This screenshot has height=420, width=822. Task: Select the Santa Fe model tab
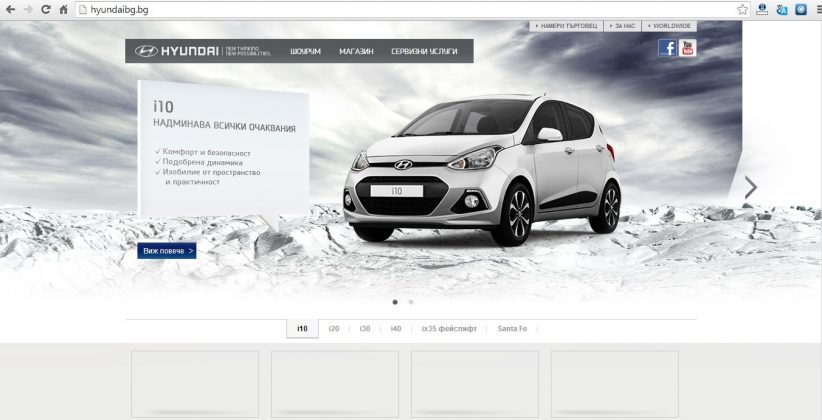click(x=512, y=329)
